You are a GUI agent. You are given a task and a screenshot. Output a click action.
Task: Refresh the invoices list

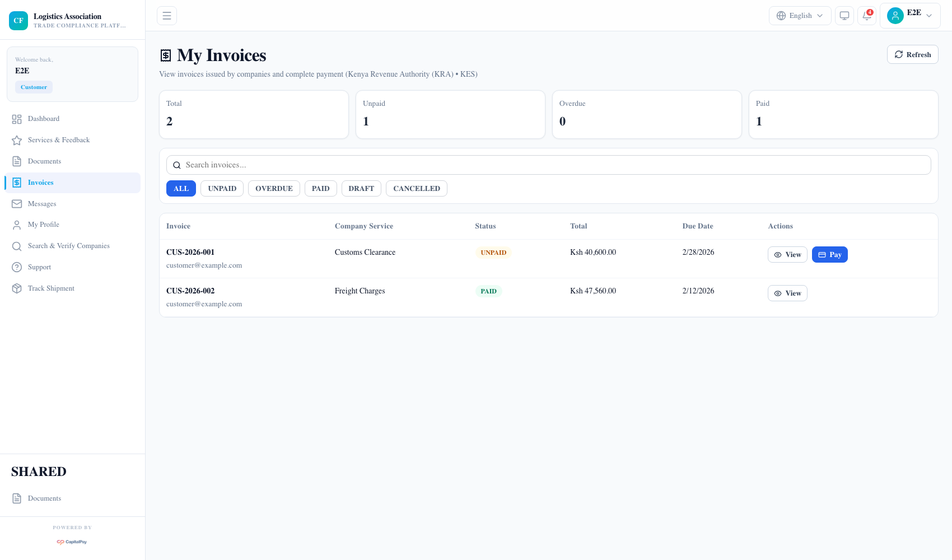click(912, 54)
